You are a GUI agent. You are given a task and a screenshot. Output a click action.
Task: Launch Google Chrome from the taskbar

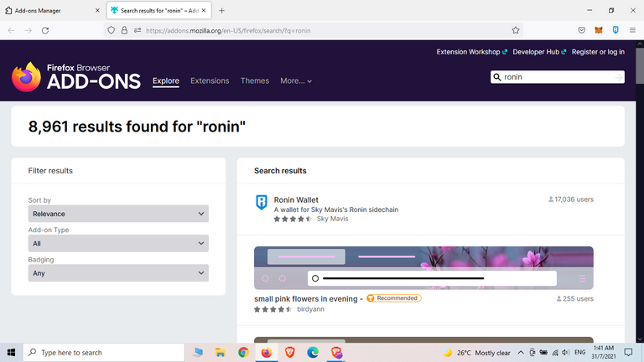pyautogui.click(x=243, y=353)
